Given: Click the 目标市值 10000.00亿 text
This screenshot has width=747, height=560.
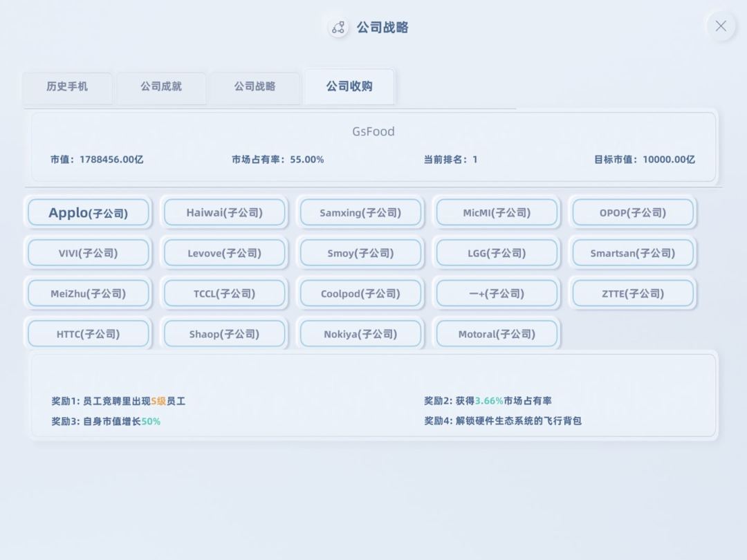Looking at the screenshot, I should pos(644,160).
